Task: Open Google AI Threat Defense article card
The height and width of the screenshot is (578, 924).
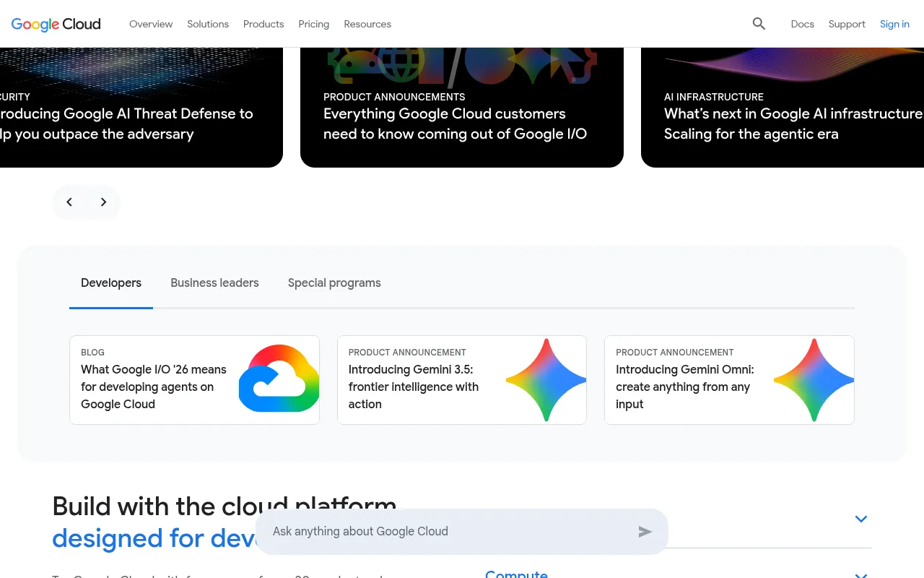Action: [141, 108]
